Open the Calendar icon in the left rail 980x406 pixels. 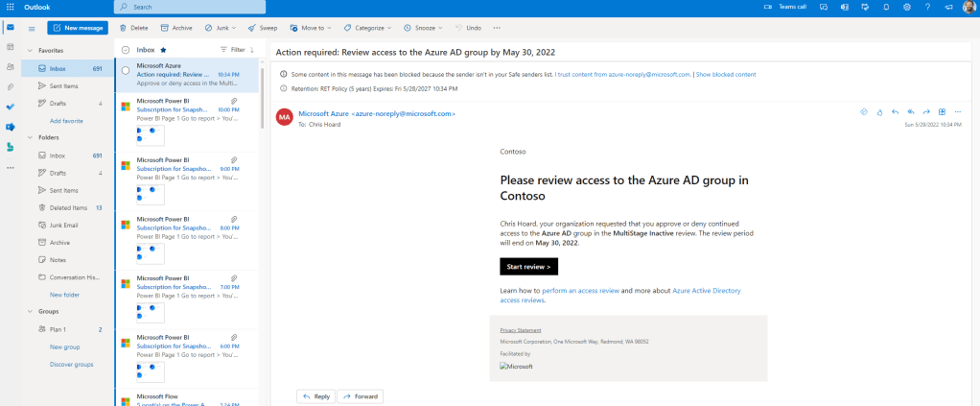[11, 47]
